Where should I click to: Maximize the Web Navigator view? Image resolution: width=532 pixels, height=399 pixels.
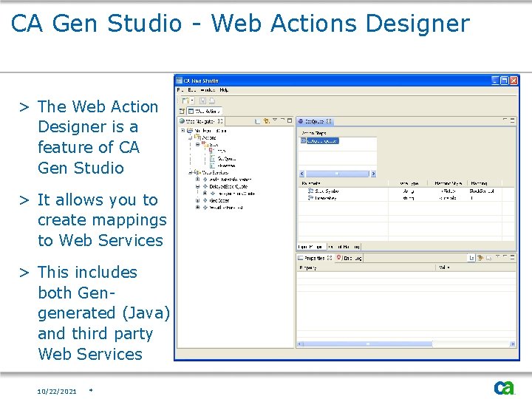pos(290,120)
